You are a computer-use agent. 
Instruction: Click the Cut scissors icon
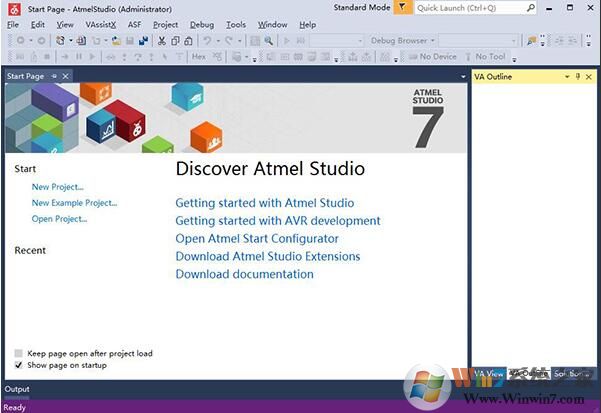[162, 40]
